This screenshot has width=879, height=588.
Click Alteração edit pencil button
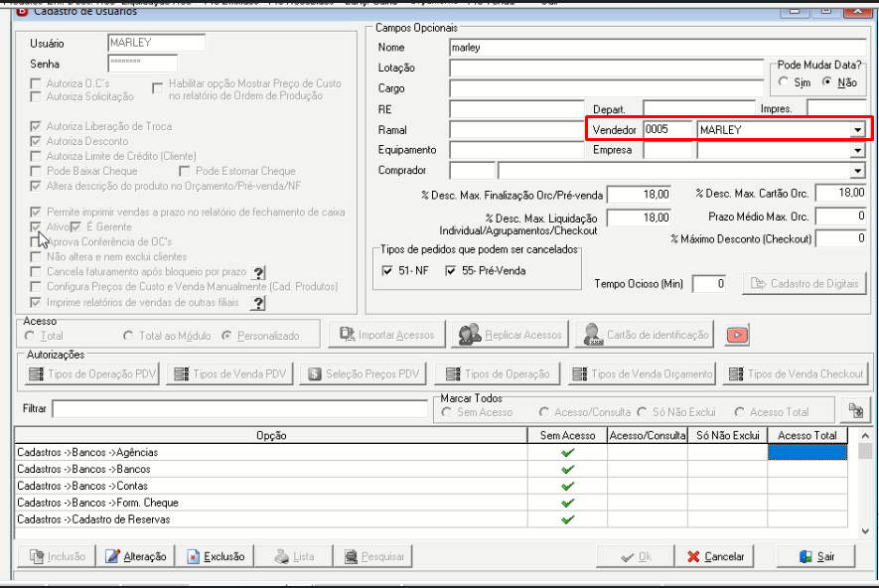pyautogui.click(x=136, y=556)
